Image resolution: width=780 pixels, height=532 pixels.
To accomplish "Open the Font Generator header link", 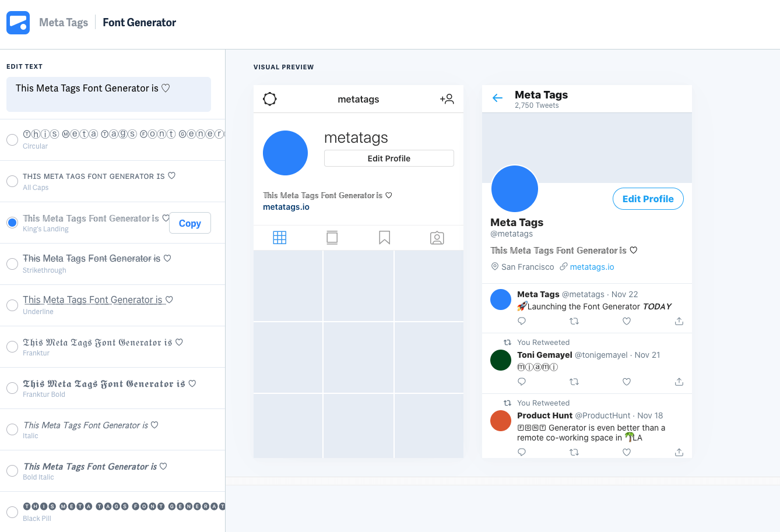I will 139,23.
